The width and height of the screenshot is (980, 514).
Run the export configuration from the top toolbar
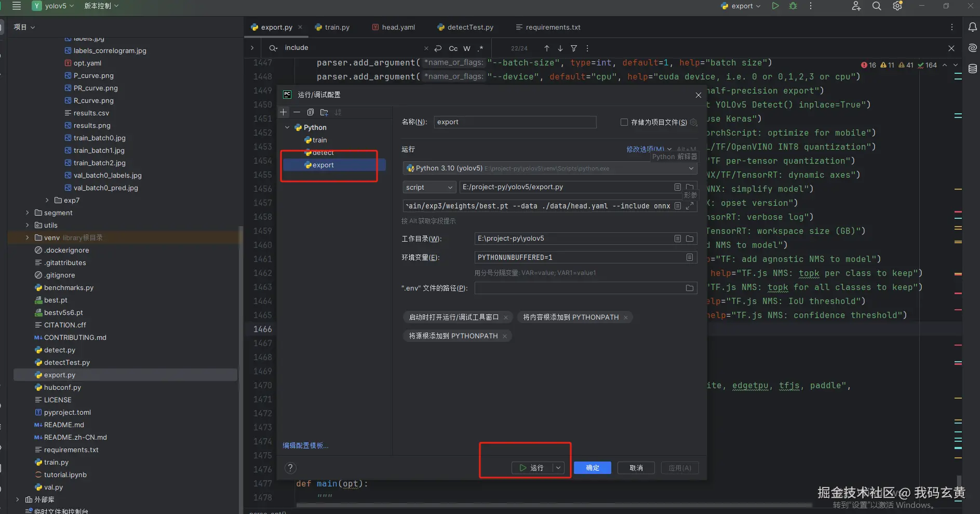click(775, 6)
